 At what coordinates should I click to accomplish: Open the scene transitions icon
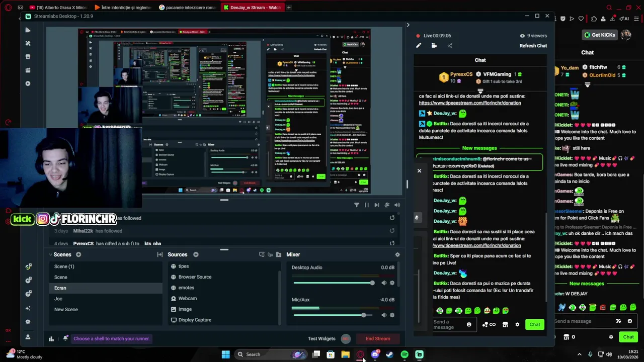(x=160, y=255)
